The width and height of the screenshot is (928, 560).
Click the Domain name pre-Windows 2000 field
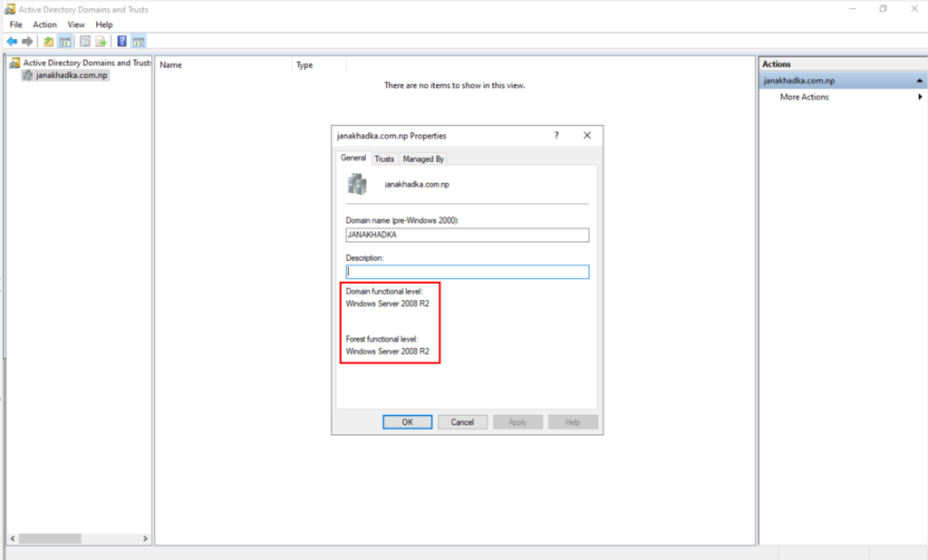467,235
